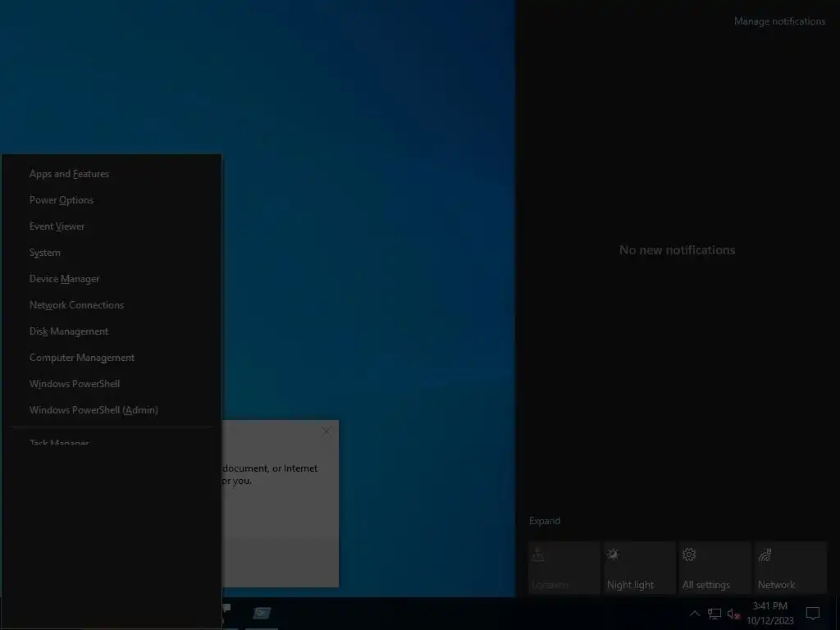Open Manage notifications link
Screen dimensions: 840x630
[779, 21]
